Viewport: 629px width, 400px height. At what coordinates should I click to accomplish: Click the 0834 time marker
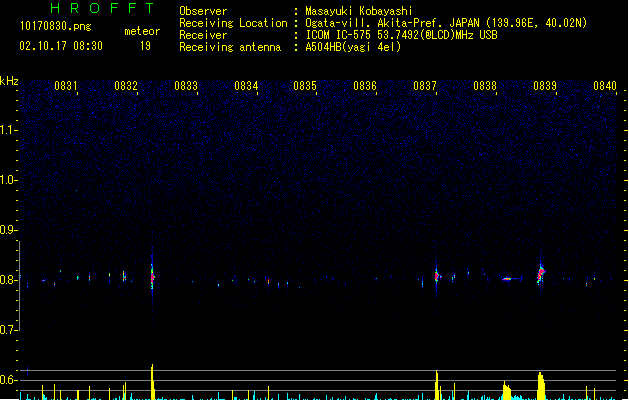tap(246, 86)
